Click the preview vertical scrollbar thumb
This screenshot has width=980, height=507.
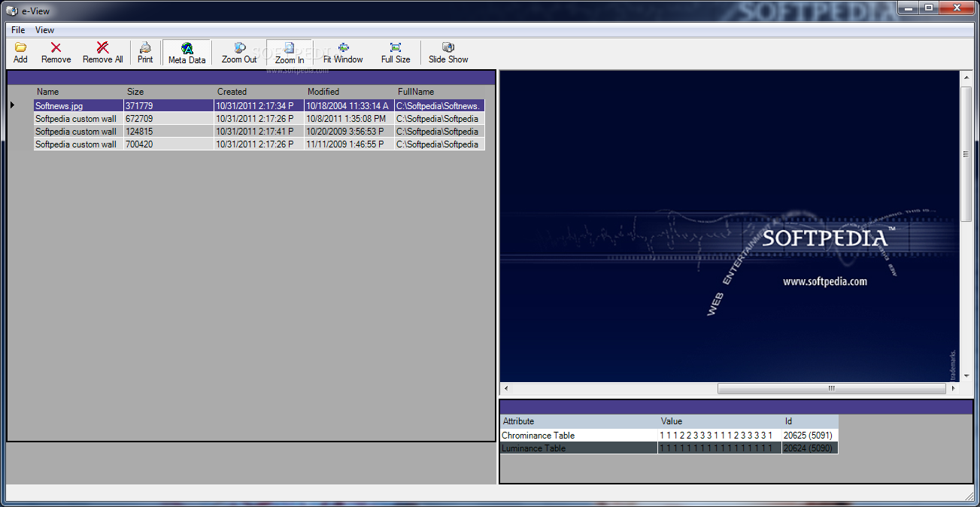pyautogui.click(x=966, y=154)
